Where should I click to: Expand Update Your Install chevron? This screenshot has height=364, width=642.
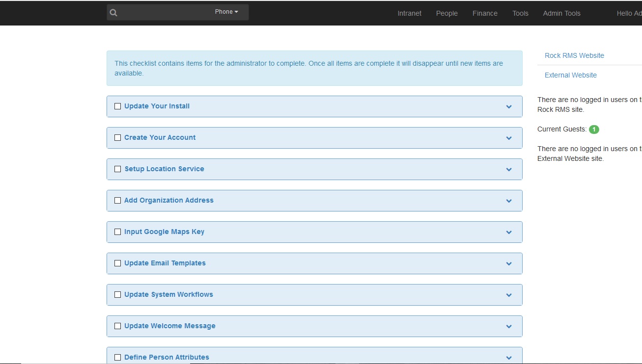coord(509,106)
